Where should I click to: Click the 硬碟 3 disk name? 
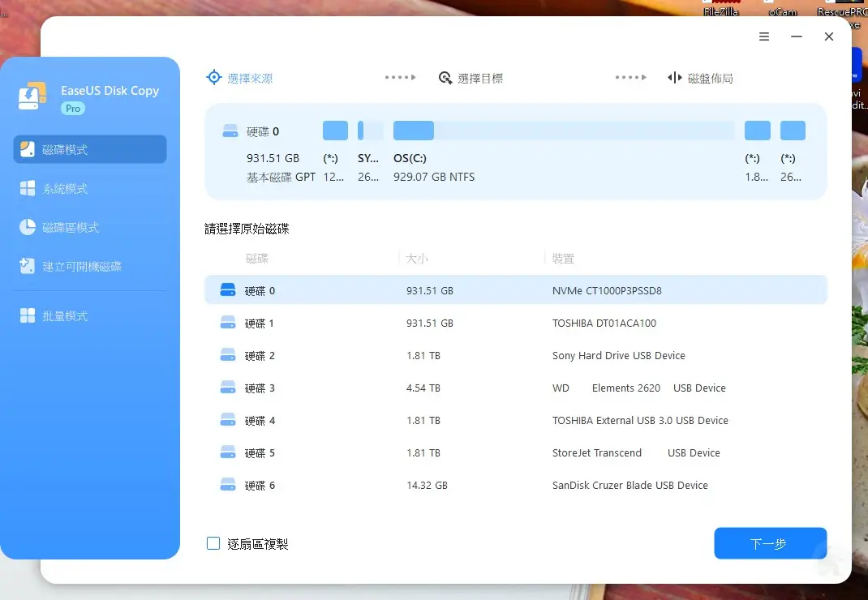[x=260, y=388]
